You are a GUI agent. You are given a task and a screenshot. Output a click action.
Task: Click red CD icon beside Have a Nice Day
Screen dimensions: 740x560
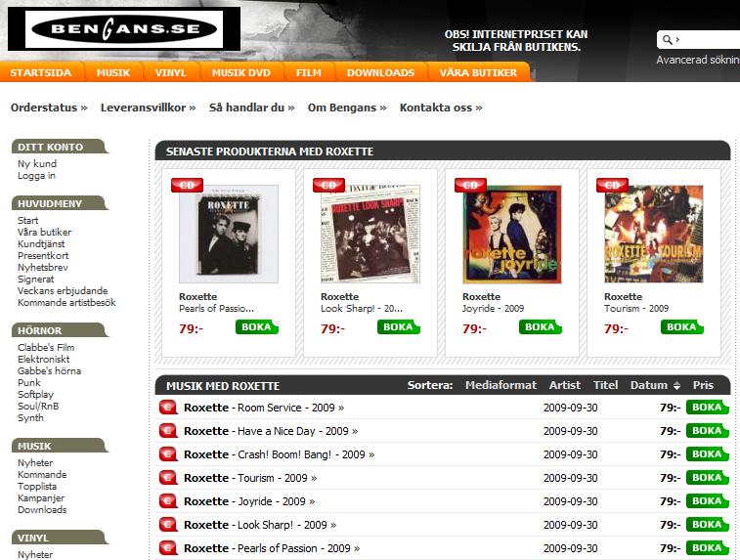coord(168,431)
